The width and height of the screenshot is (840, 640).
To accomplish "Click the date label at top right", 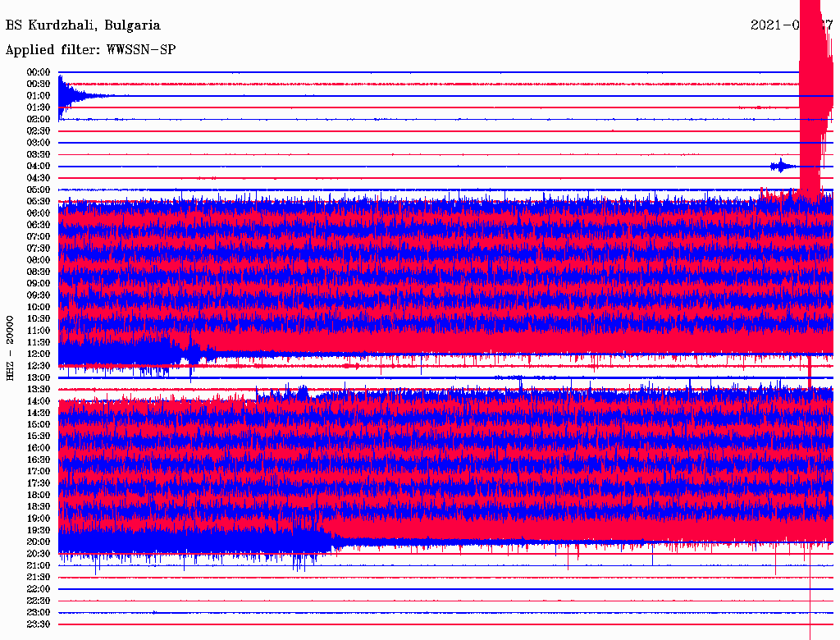I will point(792,25).
